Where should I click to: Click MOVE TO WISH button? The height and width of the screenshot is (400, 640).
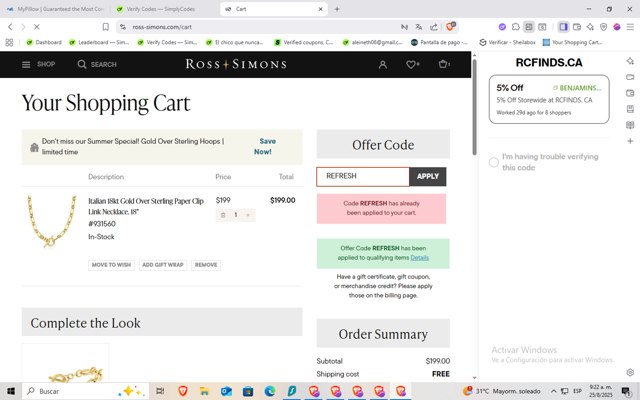tap(111, 265)
